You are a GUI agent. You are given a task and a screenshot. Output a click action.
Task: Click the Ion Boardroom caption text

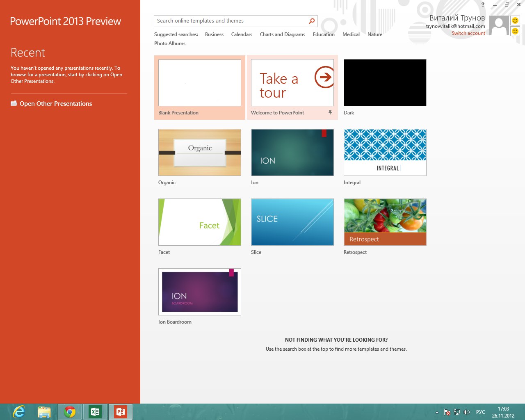click(x=175, y=322)
